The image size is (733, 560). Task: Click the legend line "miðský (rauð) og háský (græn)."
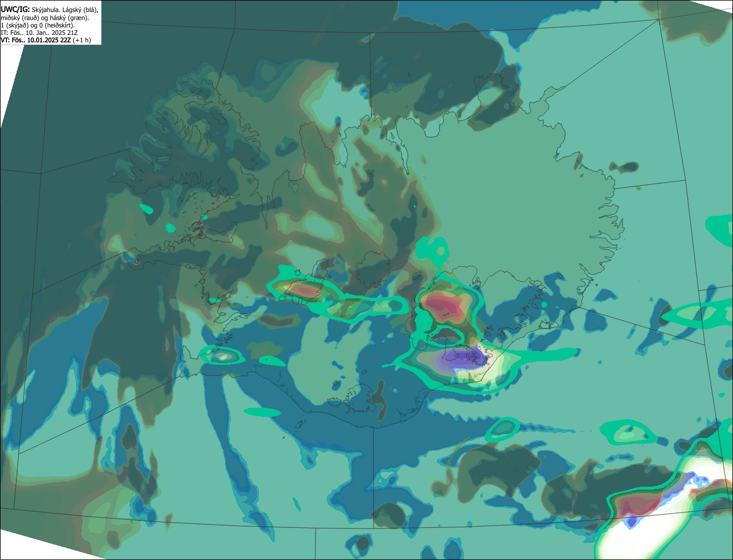45,18
